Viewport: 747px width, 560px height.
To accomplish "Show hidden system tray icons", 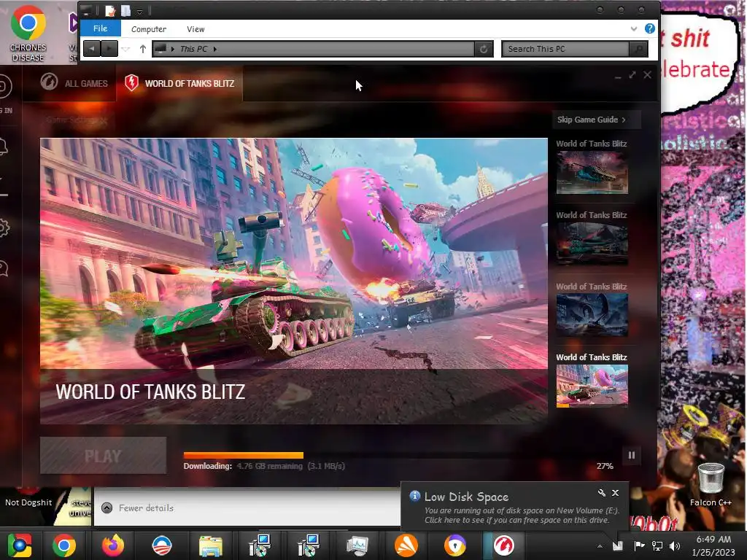I will [600, 545].
